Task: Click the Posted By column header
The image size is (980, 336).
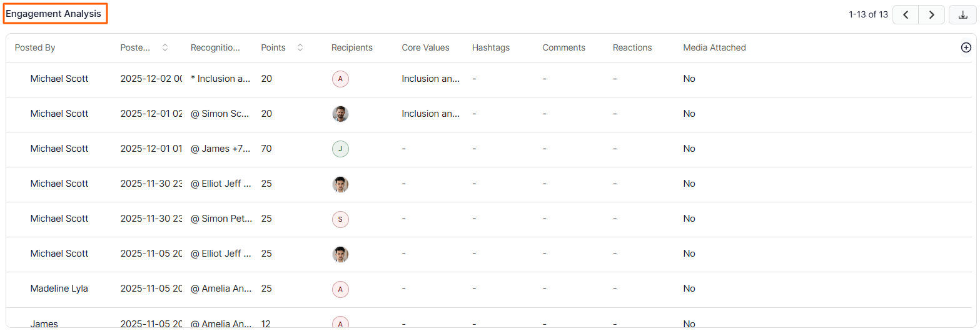Action: pyautogui.click(x=35, y=47)
